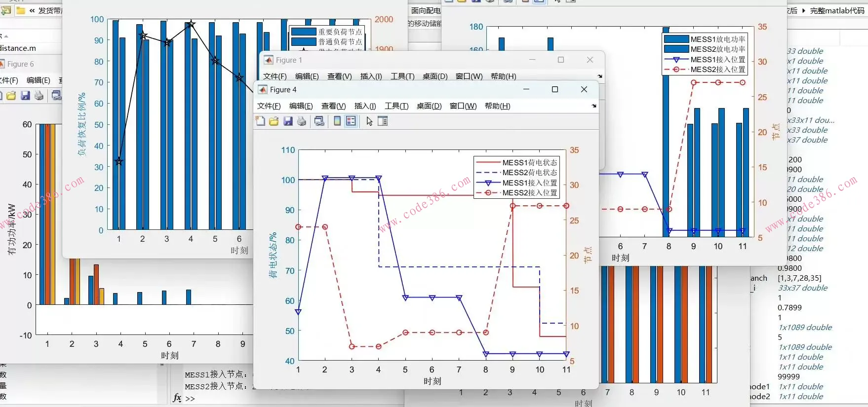Minimize the Figure 4 window
The height and width of the screenshot is (407, 868).
pyautogui.click(x=526, y=89)
